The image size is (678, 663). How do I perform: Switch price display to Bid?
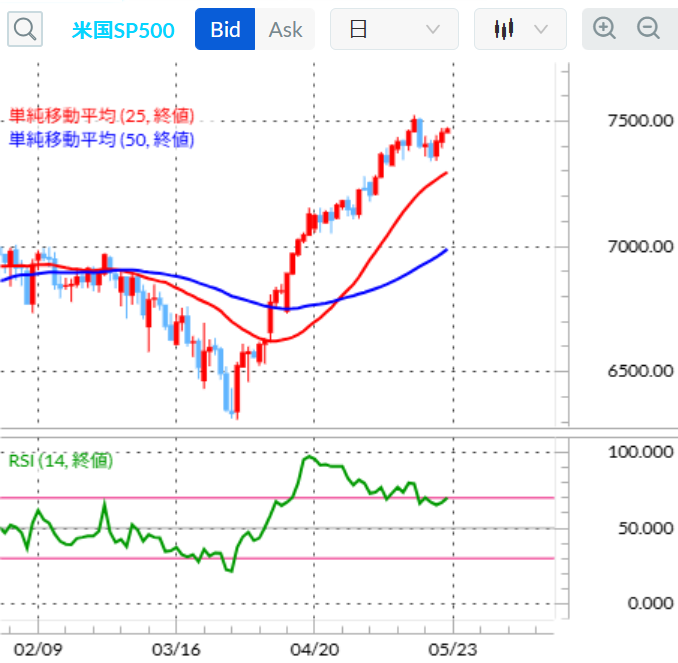(x=225, y=29)
